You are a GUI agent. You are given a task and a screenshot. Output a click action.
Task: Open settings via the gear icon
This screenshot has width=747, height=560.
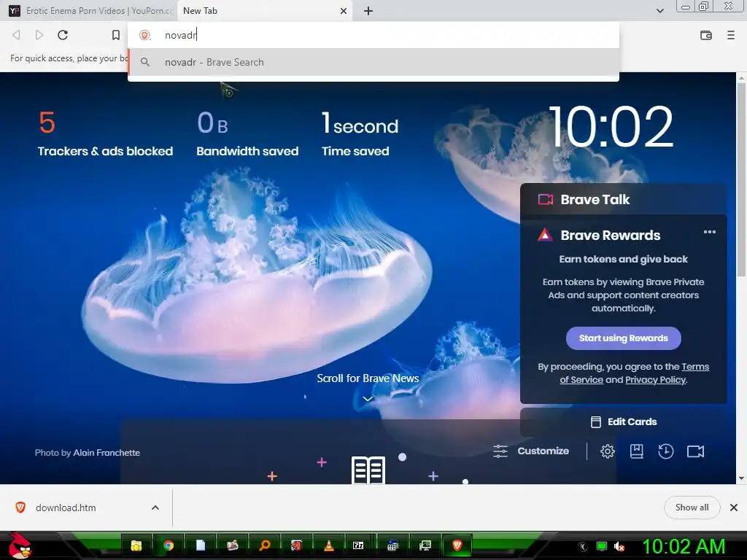click(x=608, y=451)
